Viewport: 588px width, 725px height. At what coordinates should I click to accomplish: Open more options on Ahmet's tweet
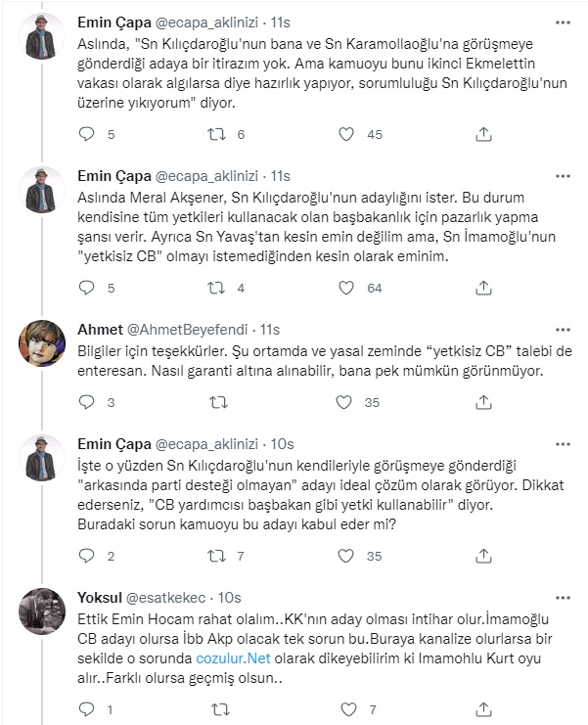(563, 330)
